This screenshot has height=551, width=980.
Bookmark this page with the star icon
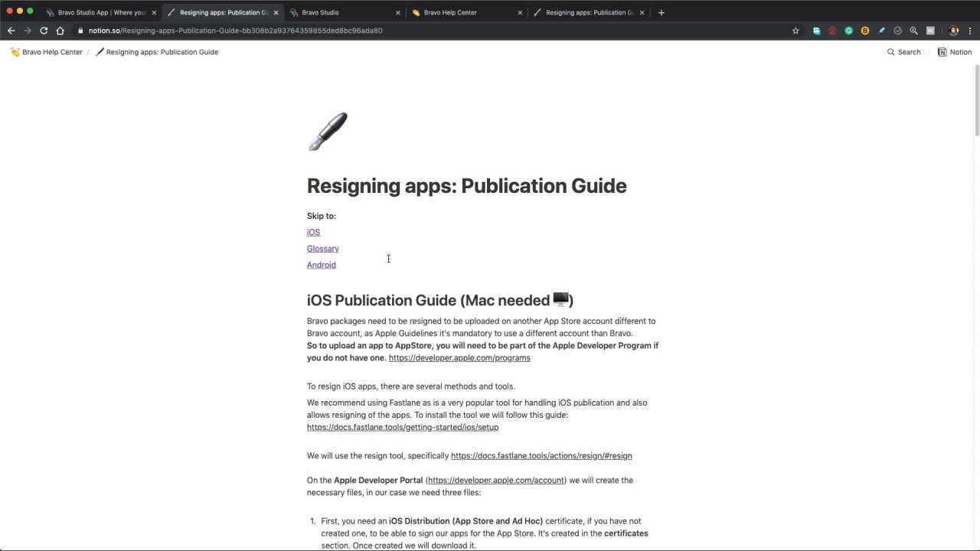click(795, 31)
